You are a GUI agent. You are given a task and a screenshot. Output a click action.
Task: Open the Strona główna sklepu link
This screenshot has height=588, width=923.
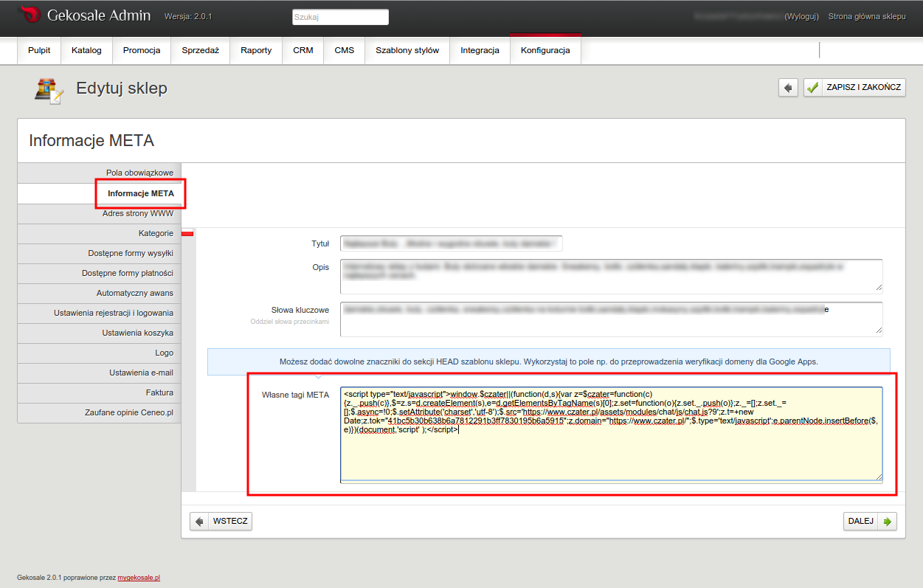(x=867, y=15)
